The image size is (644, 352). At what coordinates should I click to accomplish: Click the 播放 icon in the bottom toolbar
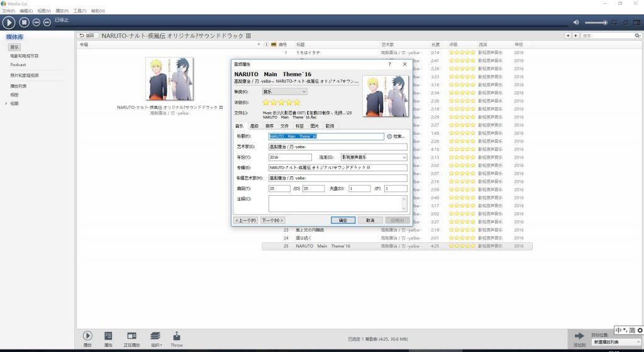tap(87, 339)
